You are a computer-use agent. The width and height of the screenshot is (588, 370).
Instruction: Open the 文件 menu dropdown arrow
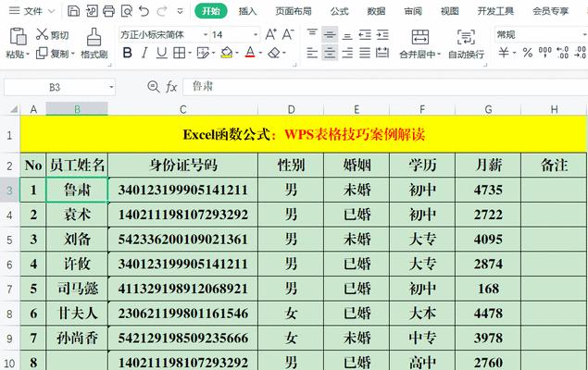[52, 11]
